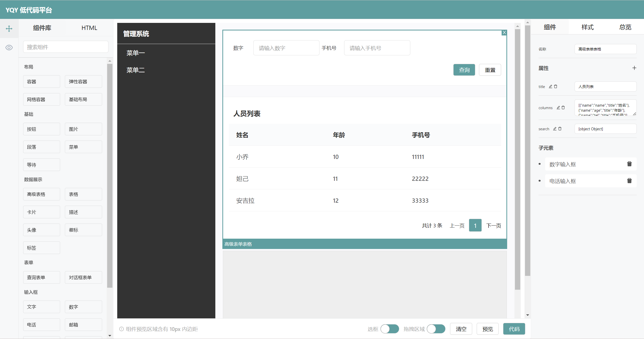
Task: Switch to the HTML tab
Action: [x=89, y=28]
